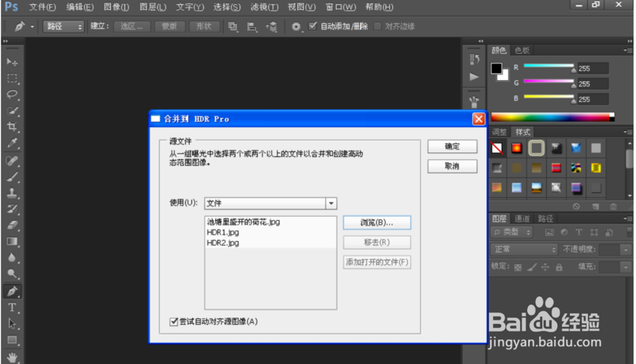
Task: Open the Opacity dropdown arrow
Action: click(626, 250)
